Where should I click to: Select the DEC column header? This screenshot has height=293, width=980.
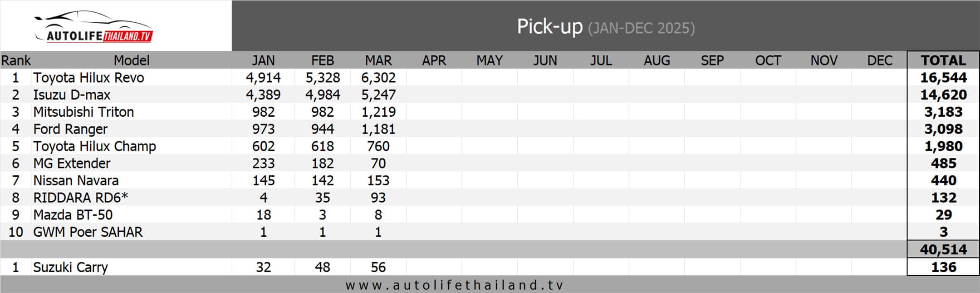tap(879, 60)
